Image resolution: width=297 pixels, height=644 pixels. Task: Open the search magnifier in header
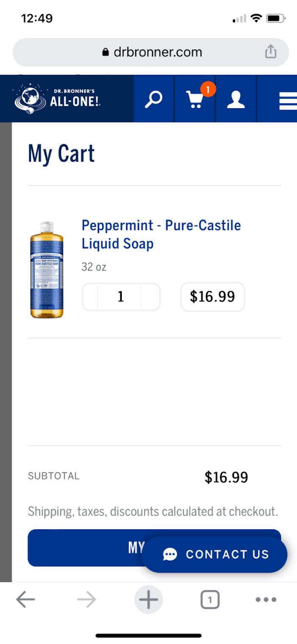153,99
